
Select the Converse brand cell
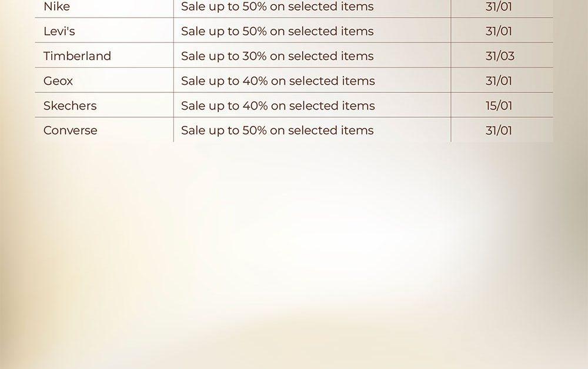(70, 131)
